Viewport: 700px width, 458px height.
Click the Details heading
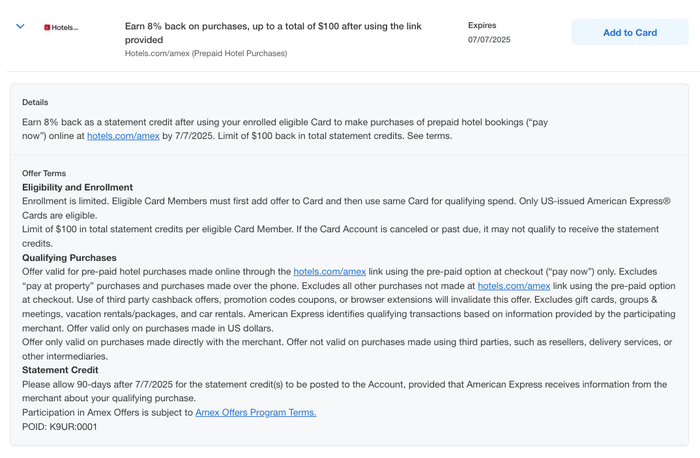point(35,102)
